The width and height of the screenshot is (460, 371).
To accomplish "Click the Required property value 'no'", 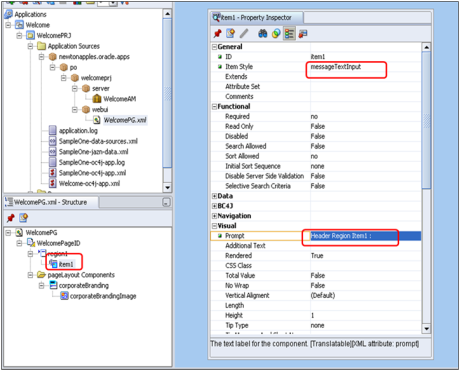I will (314, 117).
